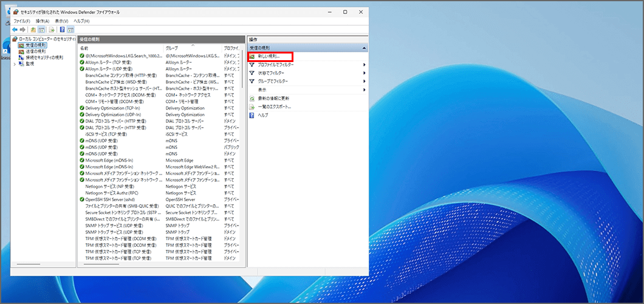The image size is (644, 304).
Task: Expand the 監視 tree node
Action: [15, 63]
